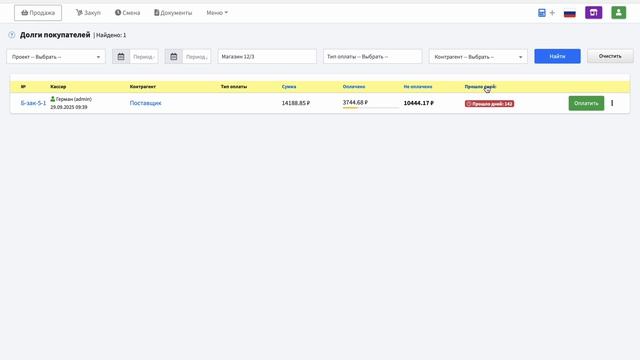Image resolution: width=640 pixels, height=360 pixels.
Task: Click first period calendar icon
Action: click(x=121, y=57)
